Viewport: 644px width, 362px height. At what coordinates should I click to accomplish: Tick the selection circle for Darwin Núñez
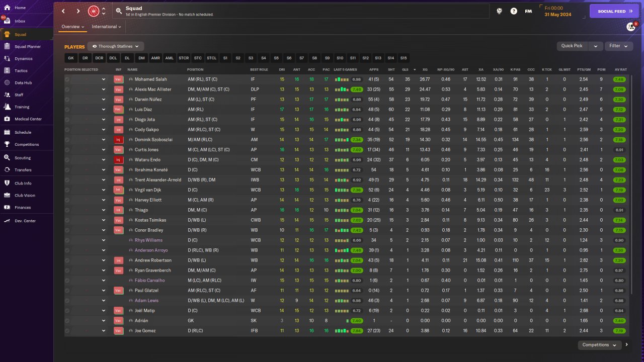67,100
